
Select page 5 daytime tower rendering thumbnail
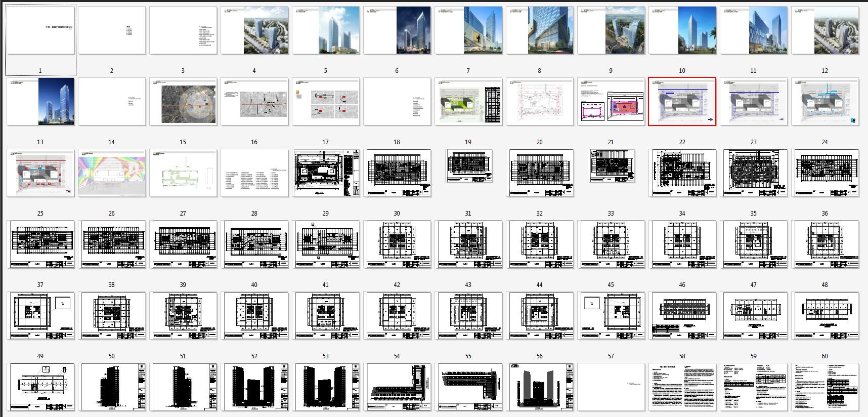[x=326, y=30]
